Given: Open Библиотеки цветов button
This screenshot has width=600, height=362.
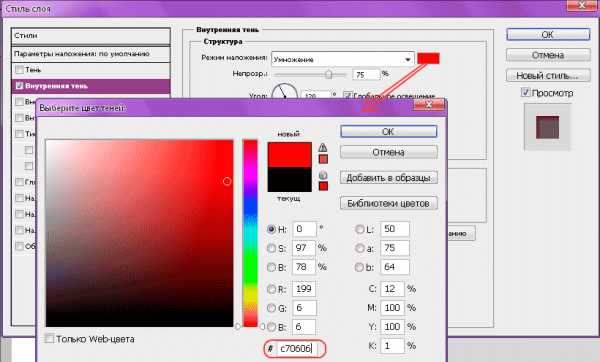Looking at the screenshot, I should [388, 204].
